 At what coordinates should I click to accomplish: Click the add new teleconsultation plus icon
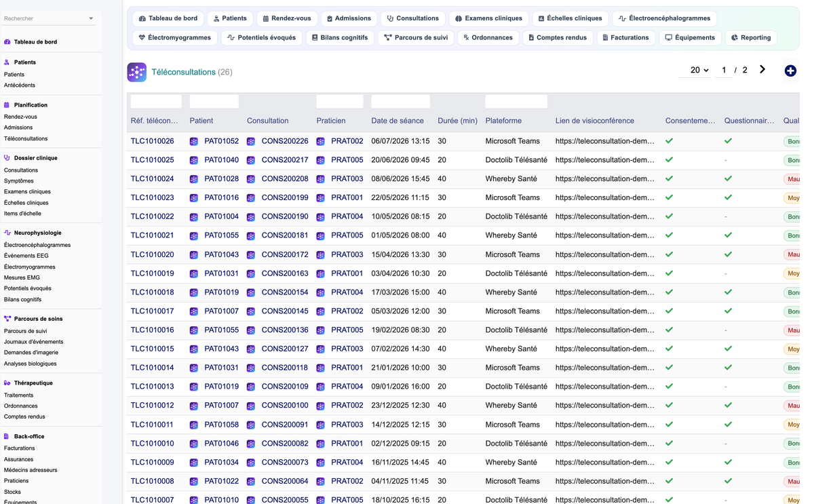(790, 71)
